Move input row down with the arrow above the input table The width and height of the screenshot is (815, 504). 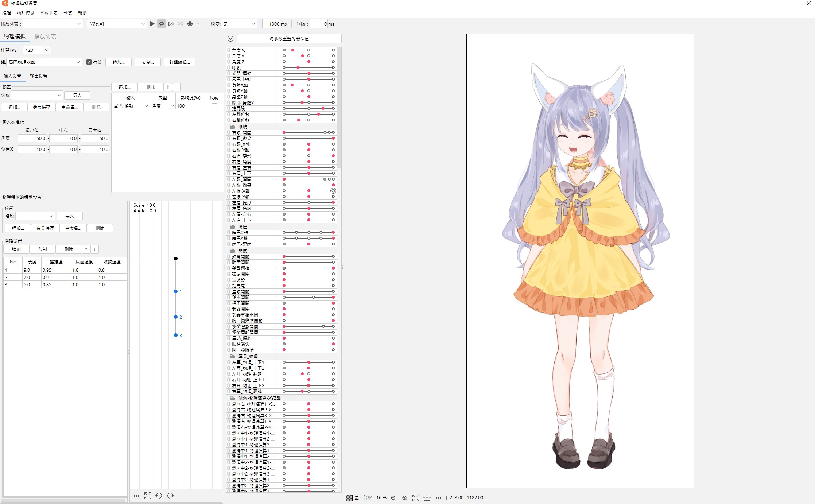click(x=176, y=87)
